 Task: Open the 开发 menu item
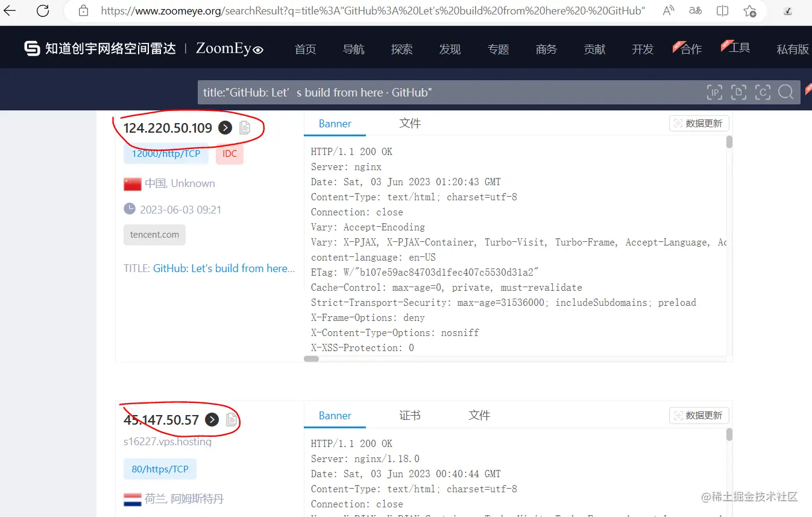(x=643, y=49)
